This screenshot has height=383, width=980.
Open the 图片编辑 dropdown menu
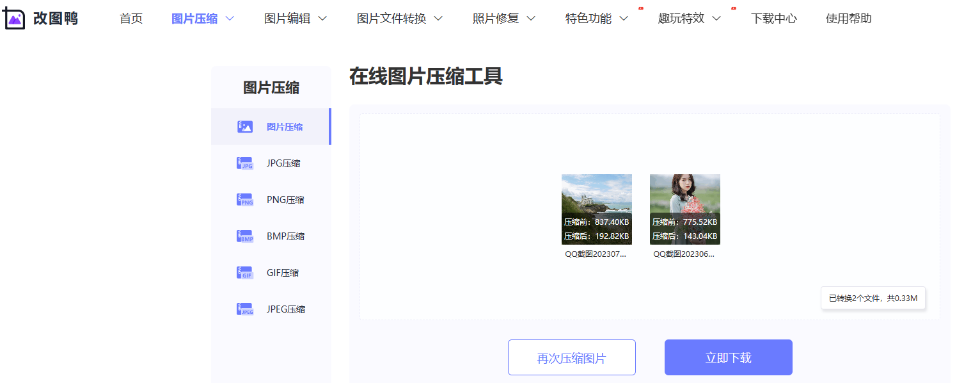(295, 19)
